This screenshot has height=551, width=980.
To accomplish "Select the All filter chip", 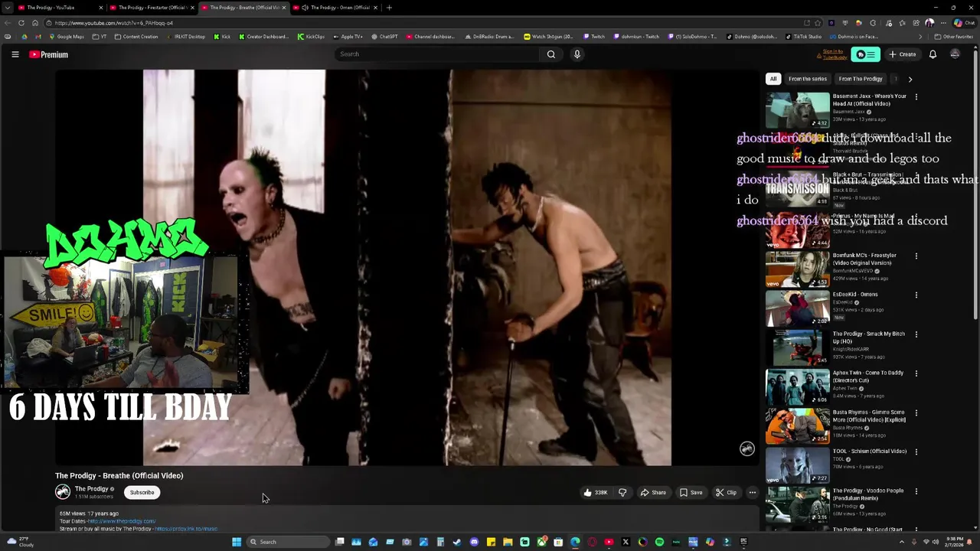I will click(773, 79).
